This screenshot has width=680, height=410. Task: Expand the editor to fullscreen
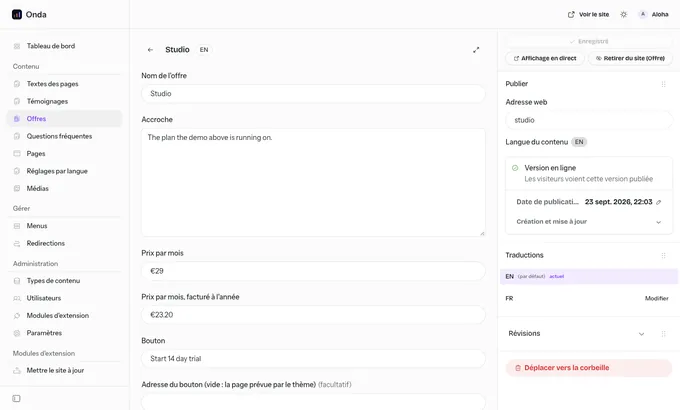coord(476,50)
